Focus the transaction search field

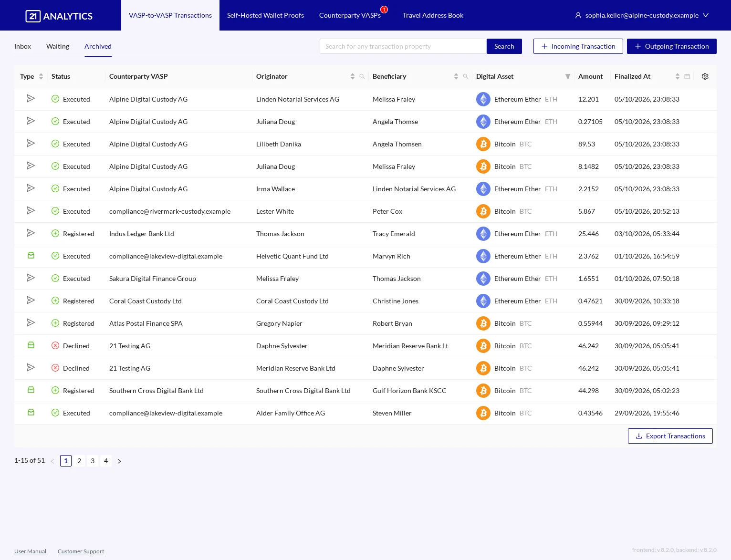(403, 46)
